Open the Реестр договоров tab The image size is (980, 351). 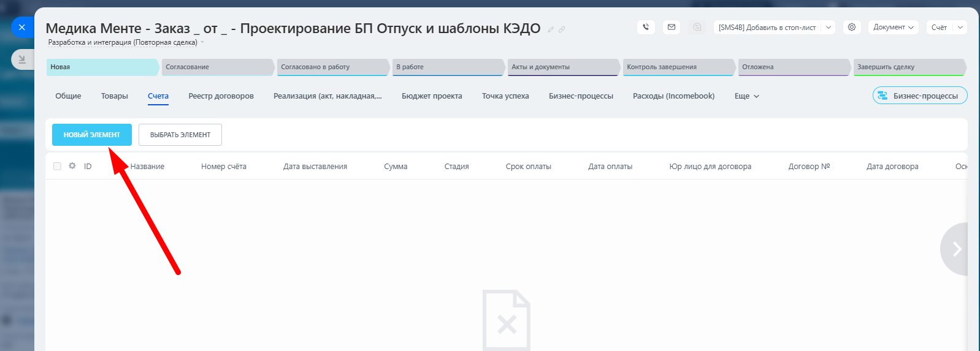tap(221, 96)
